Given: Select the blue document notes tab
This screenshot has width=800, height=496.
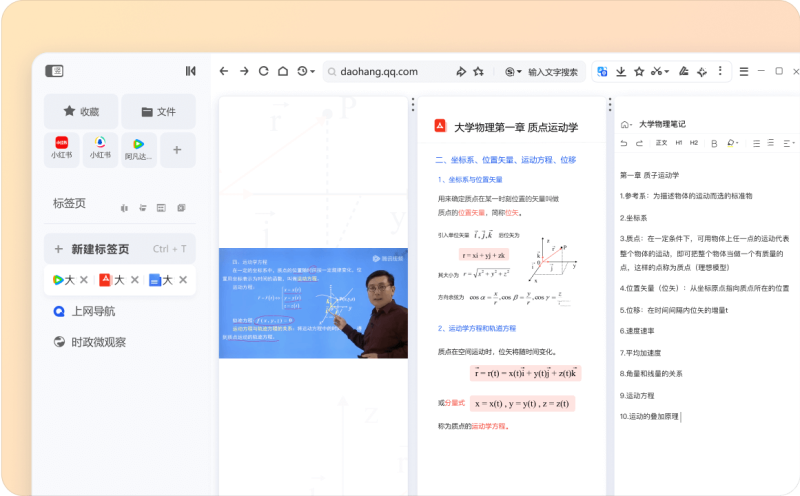Looking at the screenshot, I should click(x=160, y=280).
